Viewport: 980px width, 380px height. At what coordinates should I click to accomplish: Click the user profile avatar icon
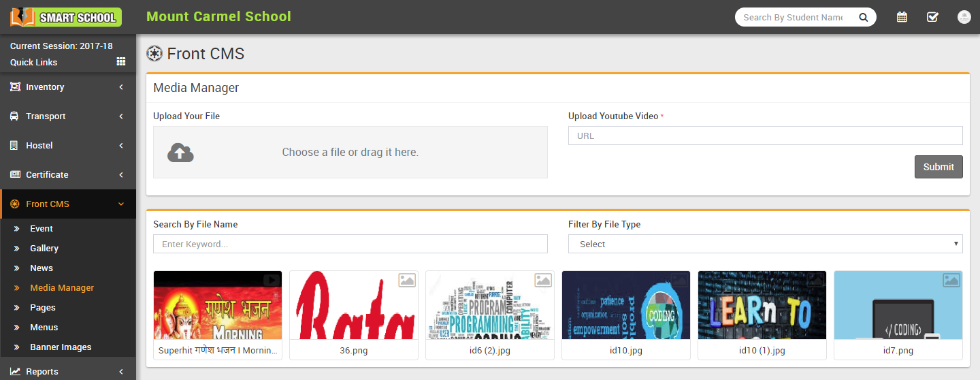click(964, 17)
